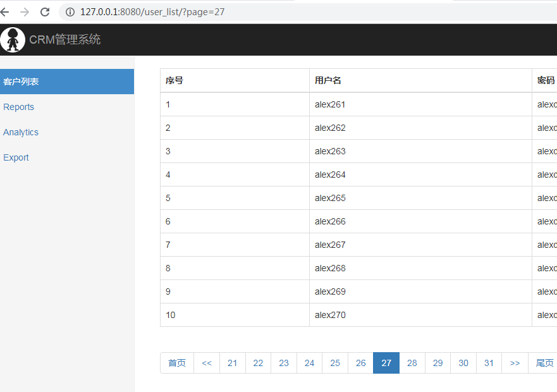Go to page 30

[x=463, y=363]
